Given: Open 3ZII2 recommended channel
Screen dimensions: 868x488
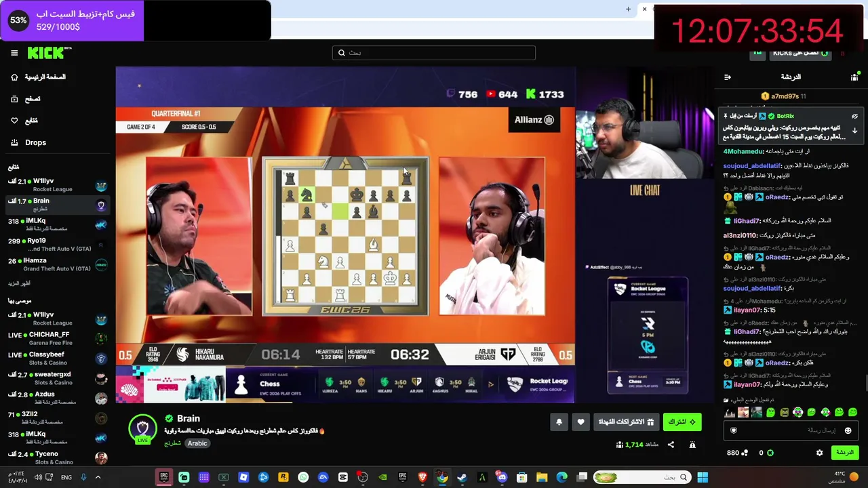Looking at the screenshot, I should 58,418.
